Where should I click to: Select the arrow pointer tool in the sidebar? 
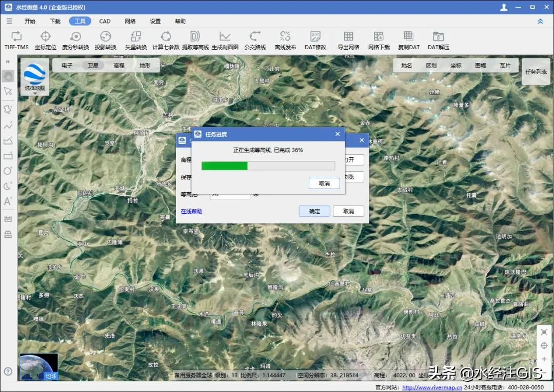tap(8, 91)
